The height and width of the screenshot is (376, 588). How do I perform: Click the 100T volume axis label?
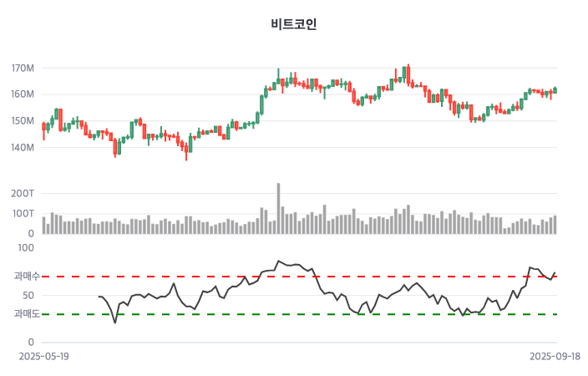click(23, 213)
